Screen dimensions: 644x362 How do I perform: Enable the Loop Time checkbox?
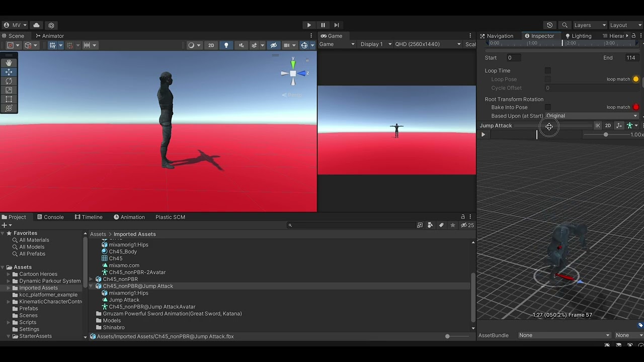(x=548, y=71)
